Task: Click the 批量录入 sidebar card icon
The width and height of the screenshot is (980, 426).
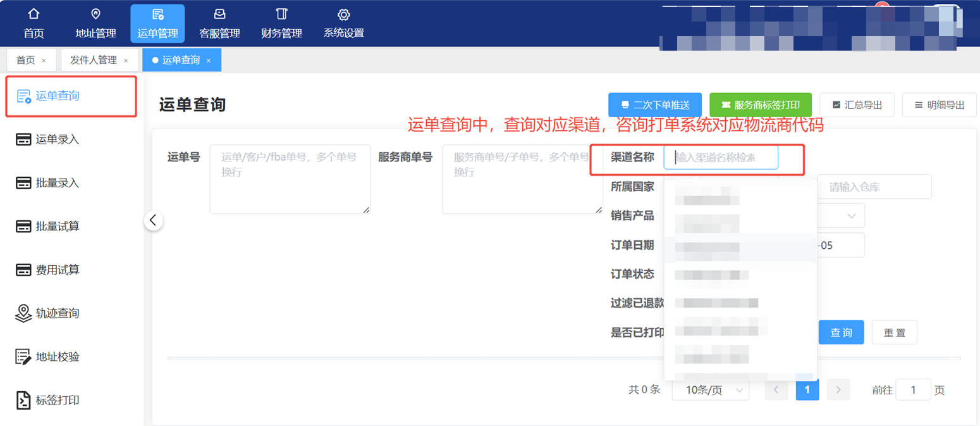Action: point(23,183)
